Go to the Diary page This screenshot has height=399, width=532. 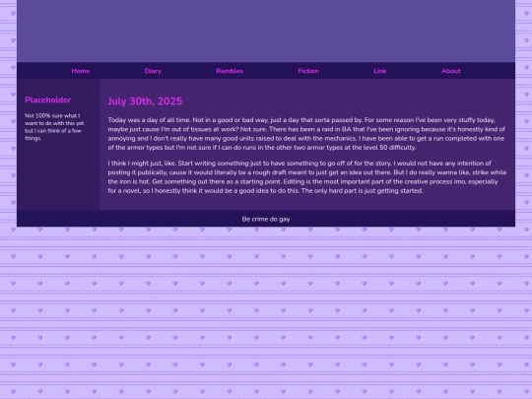[x=153, y=71]
